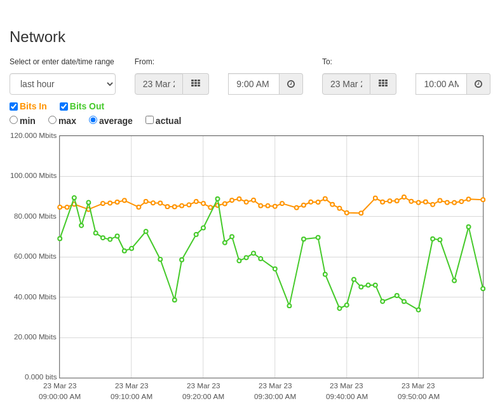
Task: Enable the actual checkbox
Action: tap(149, 120)
